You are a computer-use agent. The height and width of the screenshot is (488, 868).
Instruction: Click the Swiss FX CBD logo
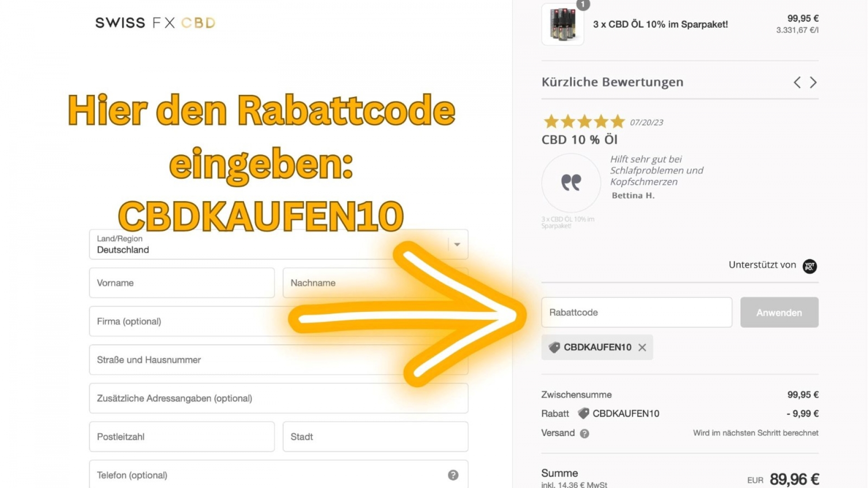pyautogui.click(x=155, y=23)
